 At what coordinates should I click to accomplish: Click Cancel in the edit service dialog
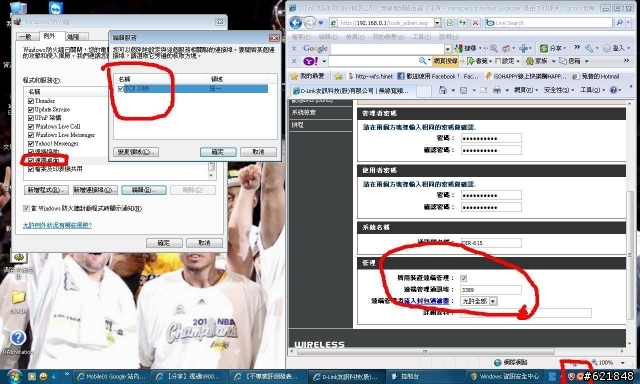click(x=258, y=152)
